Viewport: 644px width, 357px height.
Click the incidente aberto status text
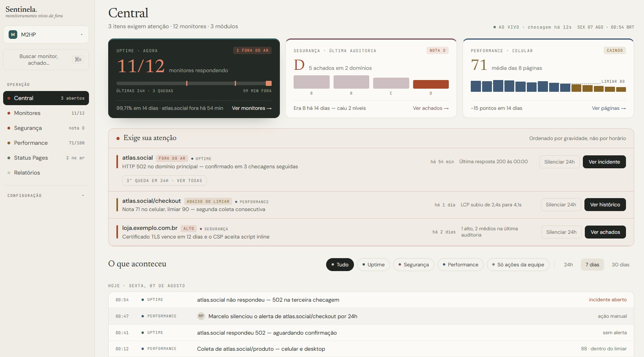[x=608, y=300]
